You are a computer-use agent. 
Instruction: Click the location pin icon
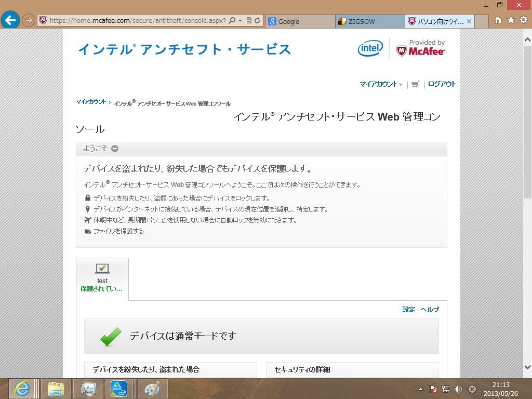(87, 209)
